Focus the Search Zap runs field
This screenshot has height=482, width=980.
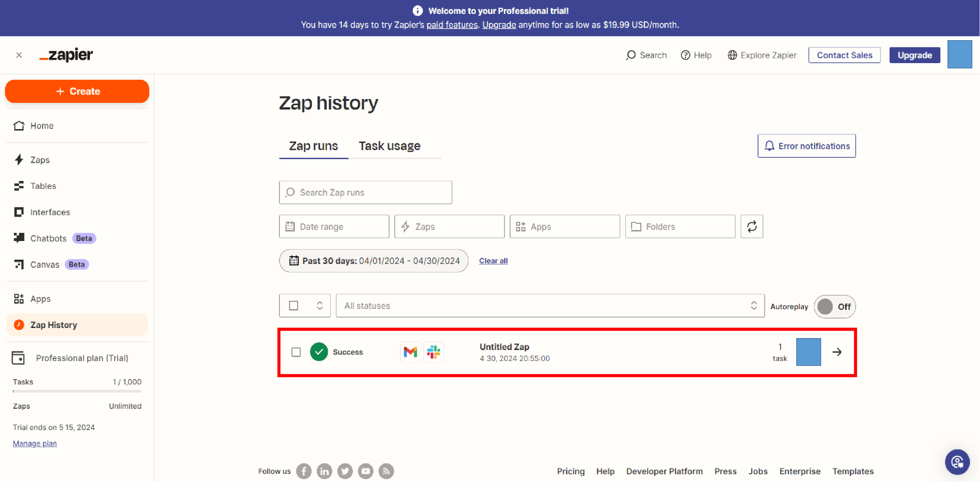[366, 192]
